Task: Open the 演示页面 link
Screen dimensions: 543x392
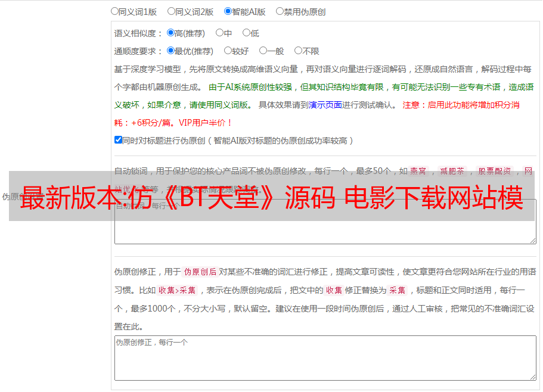Action: pos(325,105)
